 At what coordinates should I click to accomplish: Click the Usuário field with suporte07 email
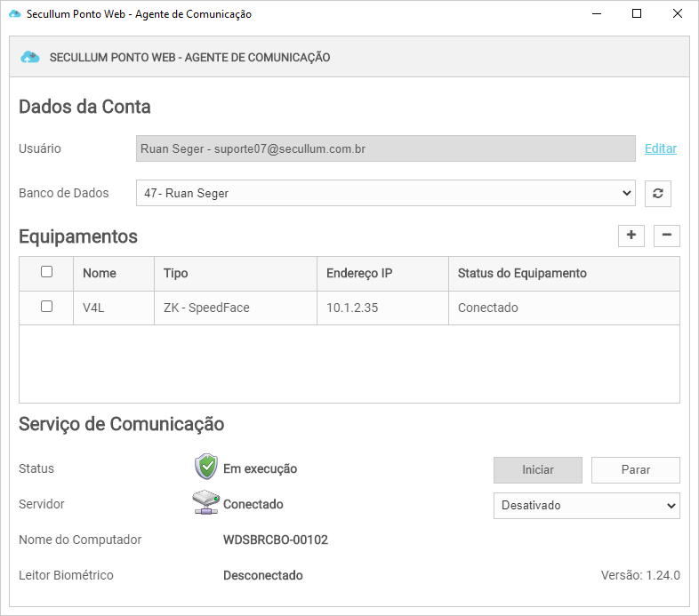pos(386,148)
